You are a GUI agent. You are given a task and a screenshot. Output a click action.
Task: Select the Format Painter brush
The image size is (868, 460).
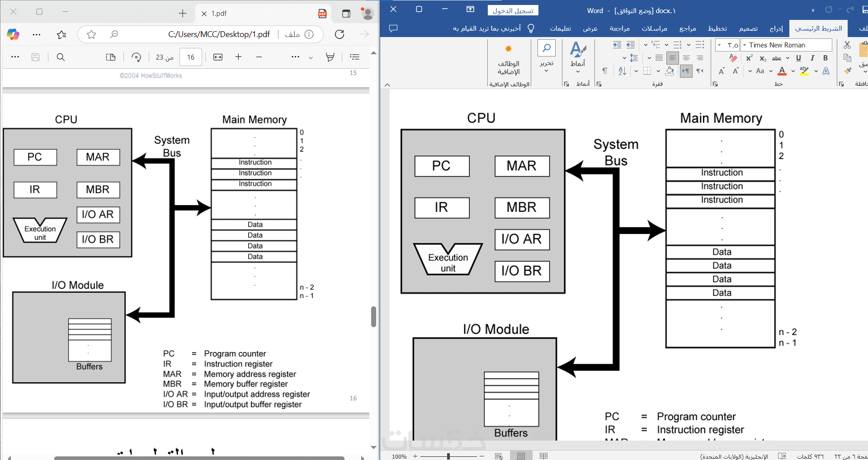click(x=847, y=71)
